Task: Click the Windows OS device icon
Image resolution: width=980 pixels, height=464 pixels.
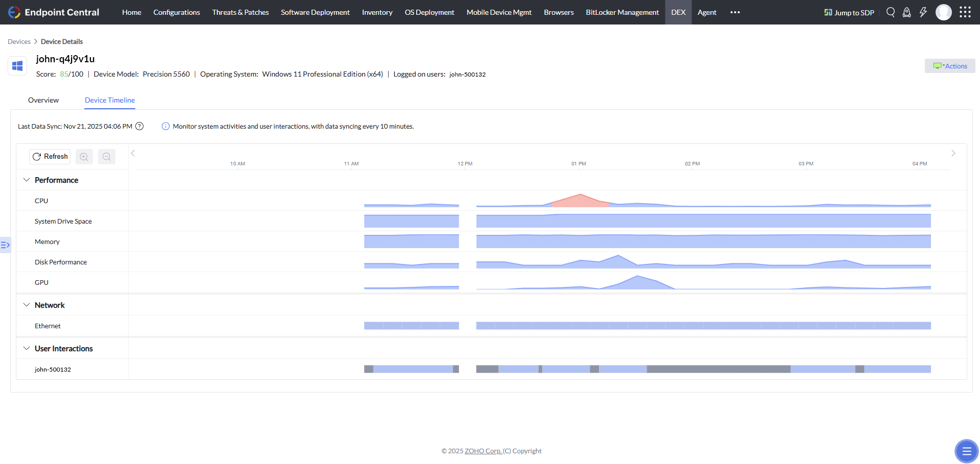Action: click(x=17, y=66)
